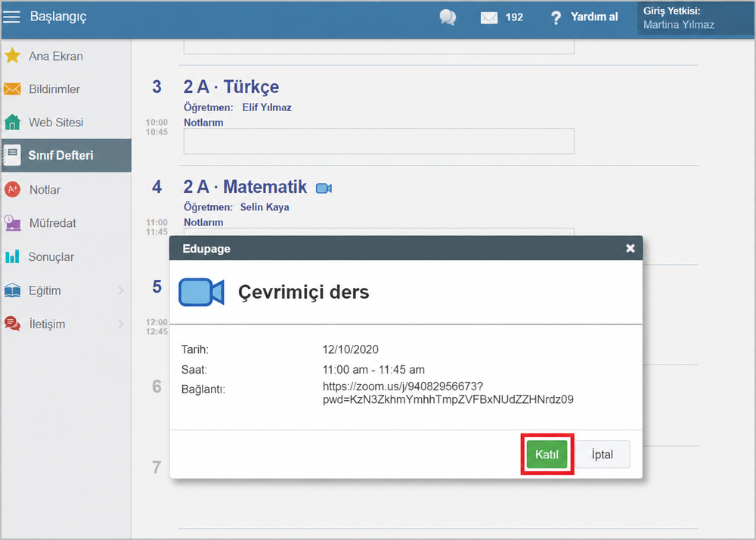
Task: Expand the Eğitim submenu arrow
Action: point(120,290)
